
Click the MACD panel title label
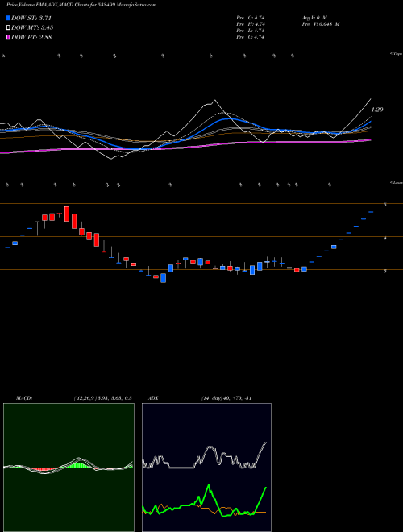coord(24,398)
